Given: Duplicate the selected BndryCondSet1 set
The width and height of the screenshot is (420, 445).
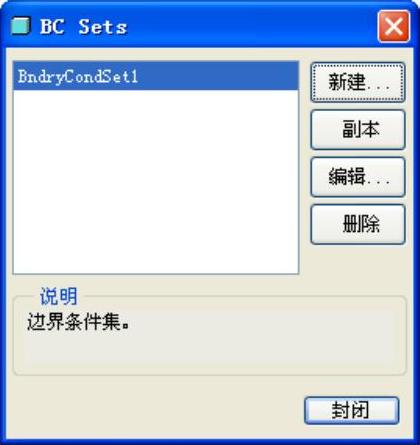Looking at the screenshot, I should tap(358, 130).
